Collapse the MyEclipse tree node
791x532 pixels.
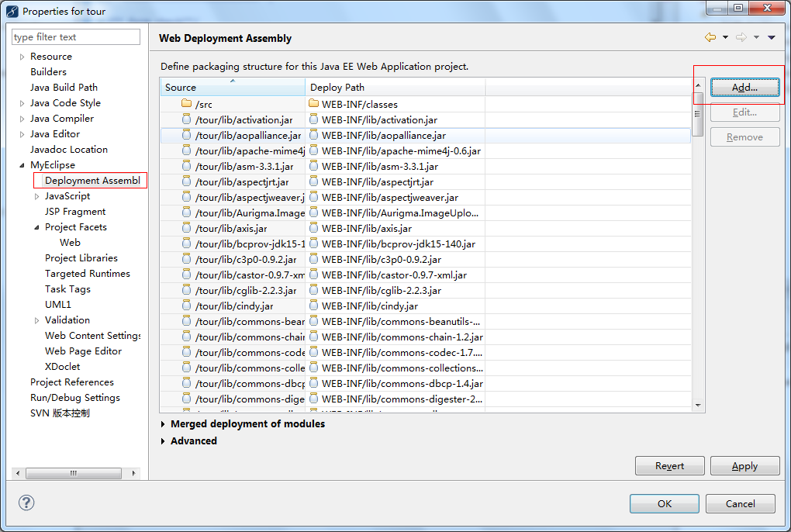pos(22,165)
